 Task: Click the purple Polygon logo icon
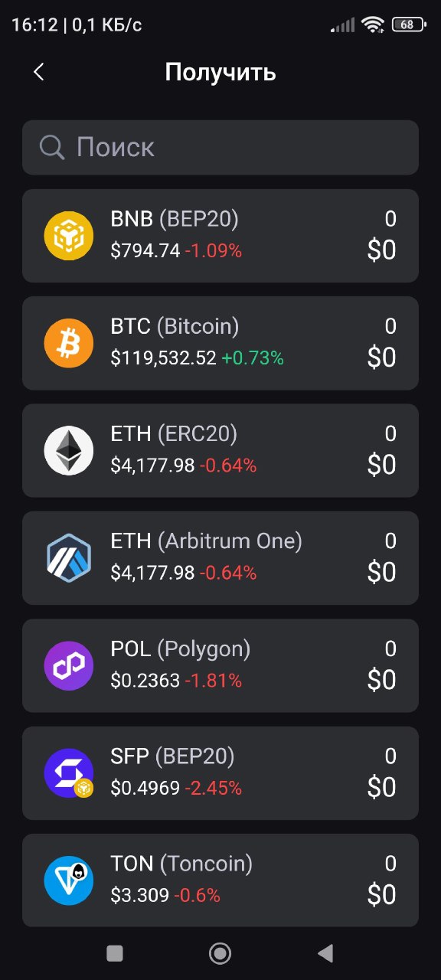pyautogui.click(x=69, y=665)
